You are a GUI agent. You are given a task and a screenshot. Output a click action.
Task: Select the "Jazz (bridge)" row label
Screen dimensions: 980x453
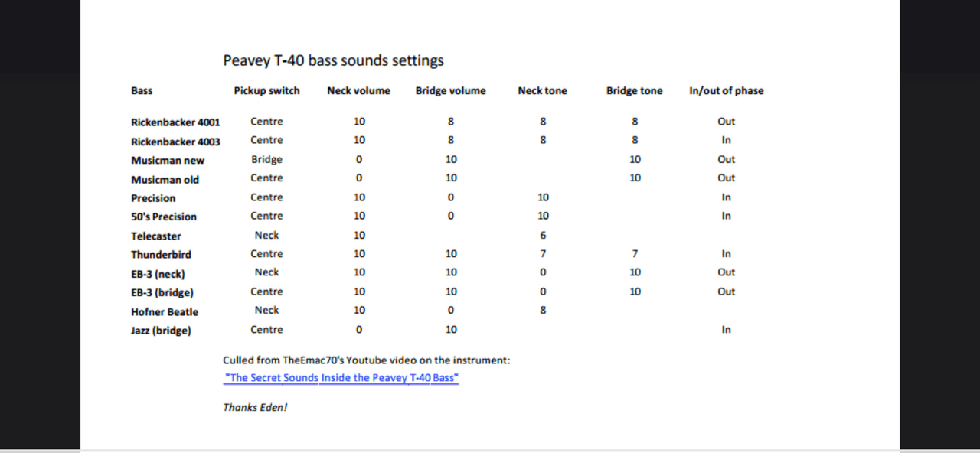161,331
